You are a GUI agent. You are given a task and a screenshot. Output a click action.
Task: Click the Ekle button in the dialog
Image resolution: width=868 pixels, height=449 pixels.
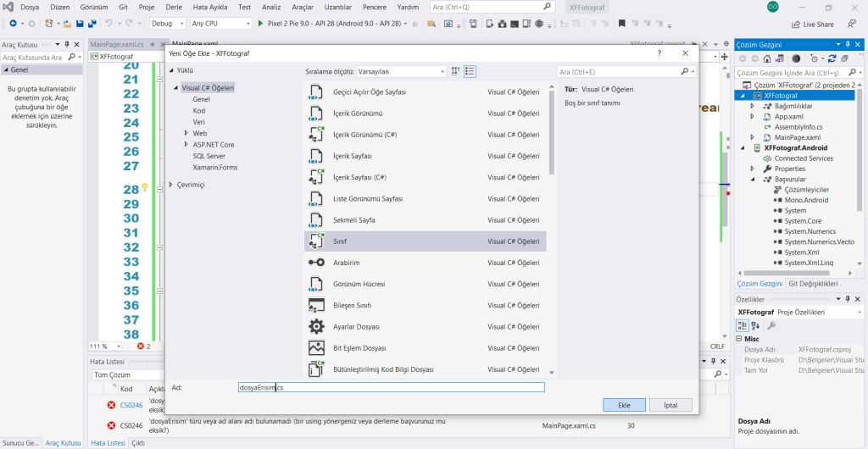point(624,405)
